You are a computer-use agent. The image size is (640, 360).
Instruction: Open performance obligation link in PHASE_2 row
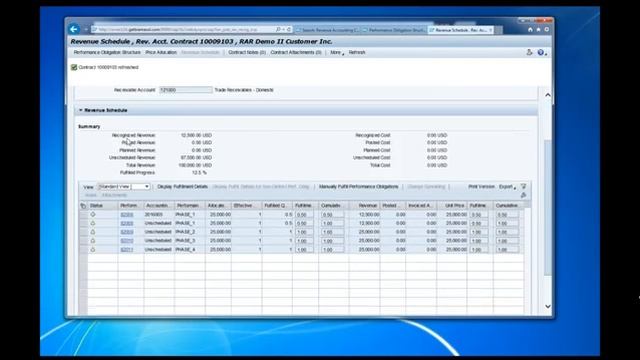coord(127,232)
